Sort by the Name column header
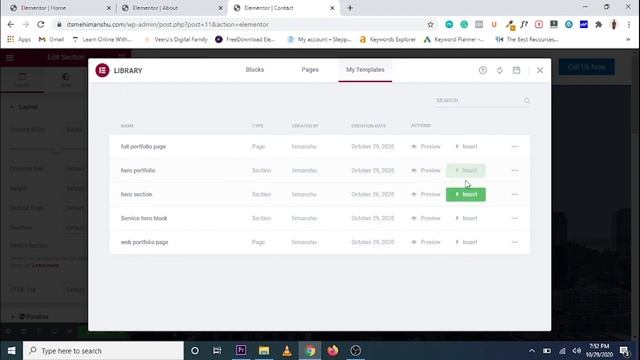640x360 pixels. click(127, 126)
